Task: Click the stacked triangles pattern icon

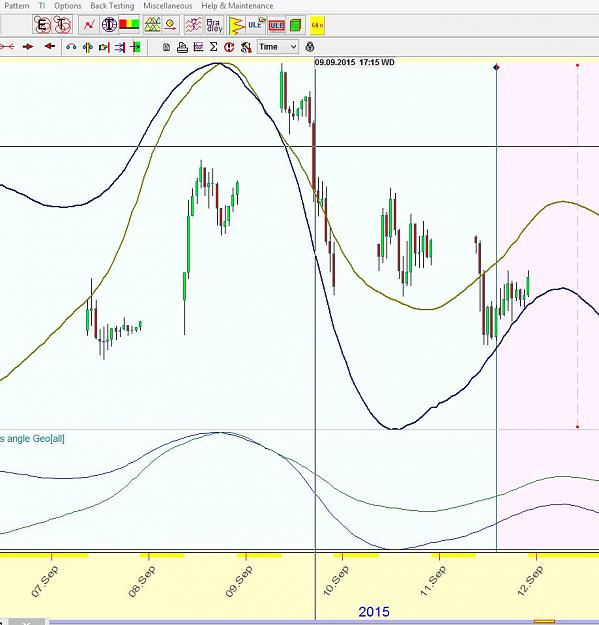Action: [152, 25]
